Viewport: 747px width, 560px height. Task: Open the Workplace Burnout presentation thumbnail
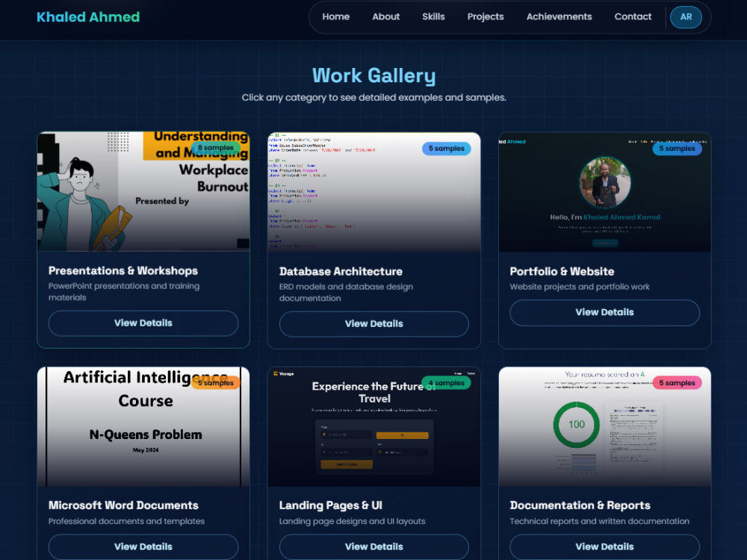point(143,191)
